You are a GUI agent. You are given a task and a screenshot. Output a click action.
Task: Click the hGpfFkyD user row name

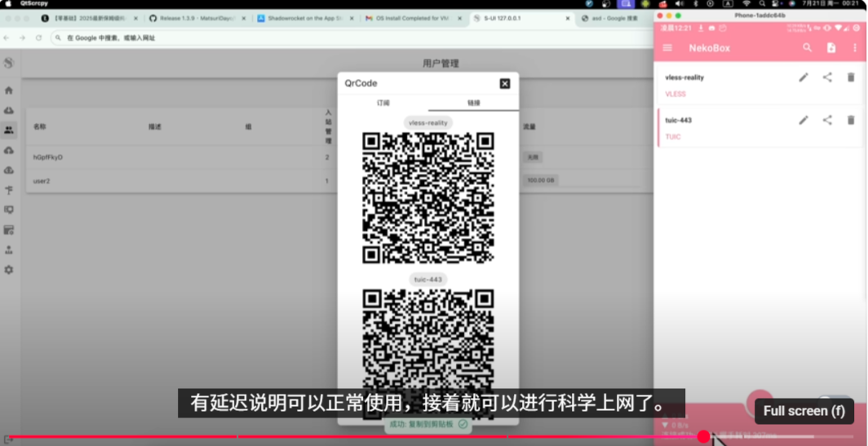[x=47, y=157]
